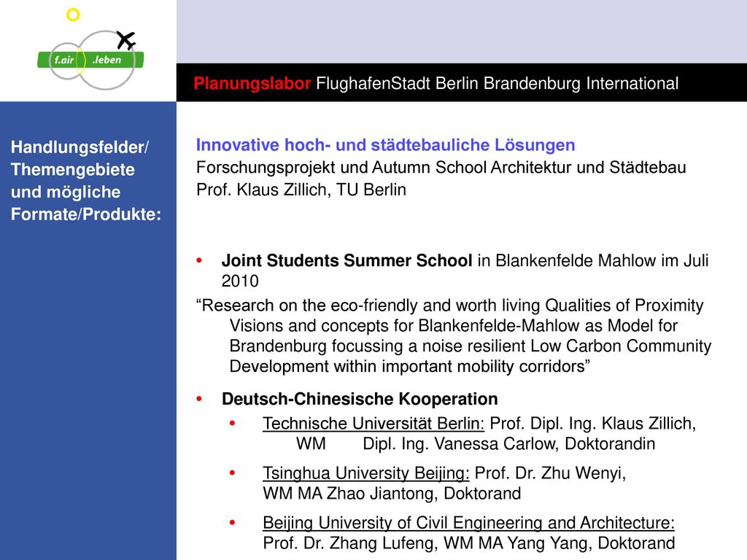Click the red bullet beside Beijing University of Civil Engineering
Image resolution: width=747 pixels, height=560 pixels.
(233, 522)
